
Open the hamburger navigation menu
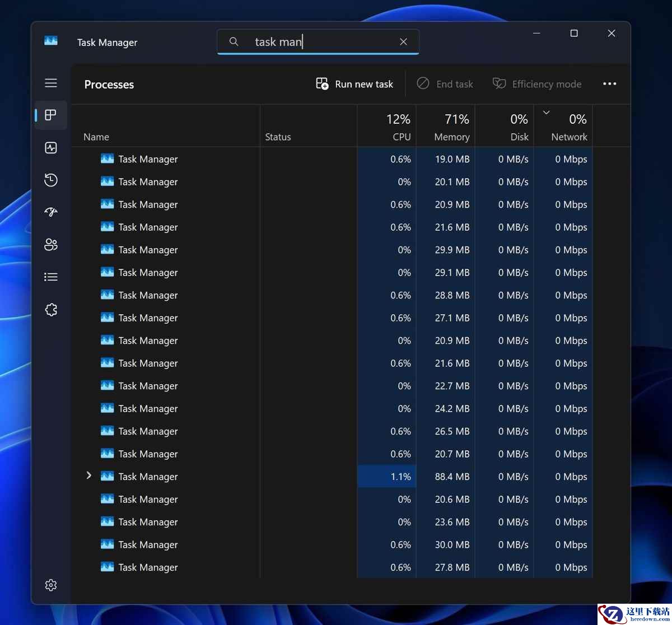[51, 83]
